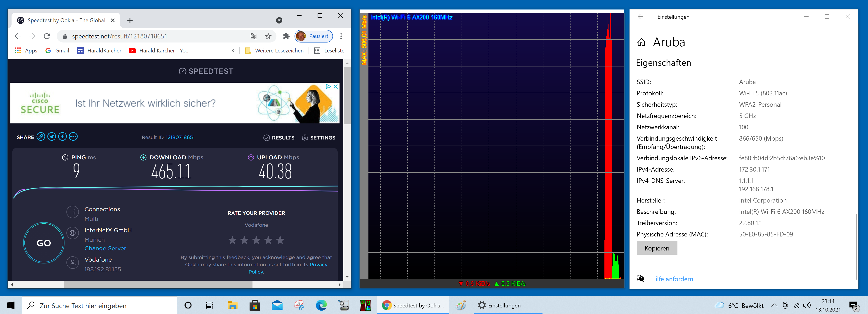
Task: Open more share options icon
Action: [x=73, y=137]
